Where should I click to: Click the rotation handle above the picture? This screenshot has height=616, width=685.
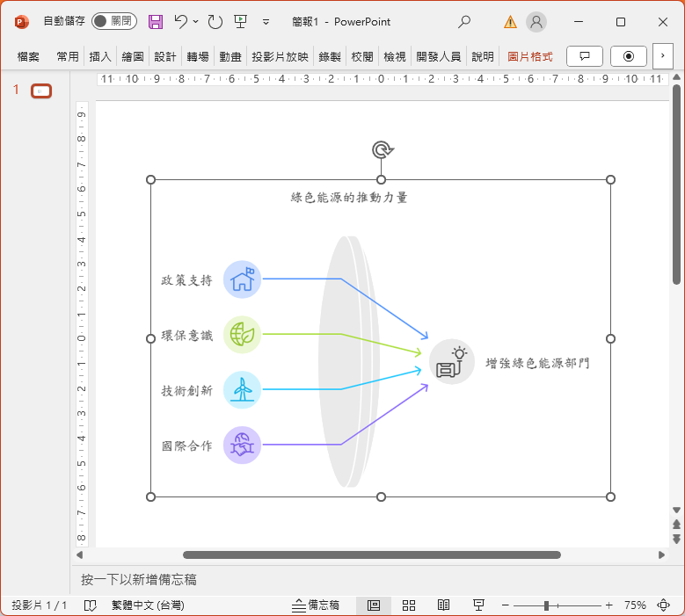coord(383,149)
